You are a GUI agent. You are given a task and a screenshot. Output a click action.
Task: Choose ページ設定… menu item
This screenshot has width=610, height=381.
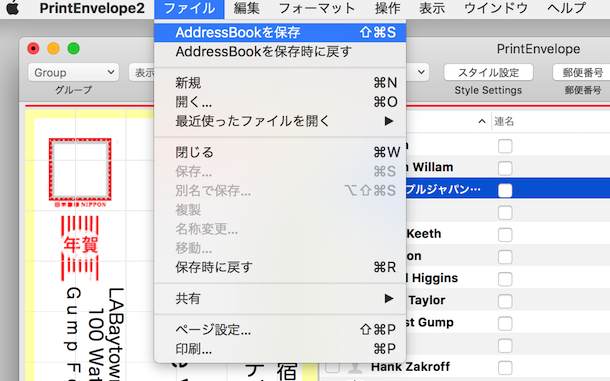pos(280,330)
